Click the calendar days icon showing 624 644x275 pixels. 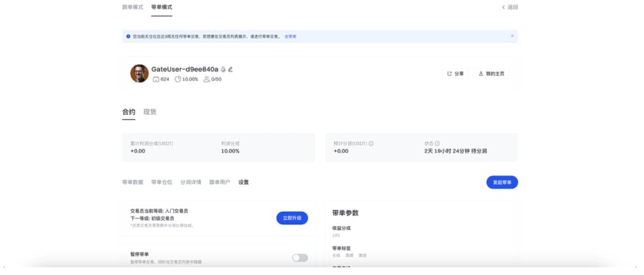click(x=156, y=79)
